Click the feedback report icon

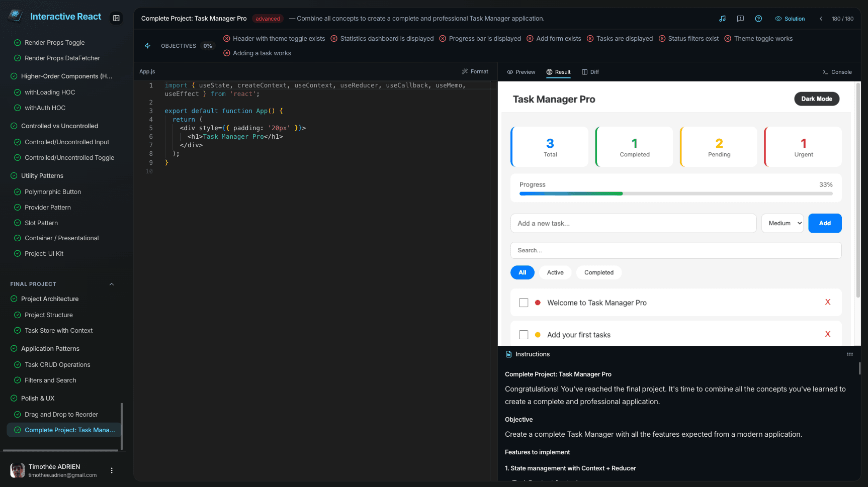click(x=740, y=18)
